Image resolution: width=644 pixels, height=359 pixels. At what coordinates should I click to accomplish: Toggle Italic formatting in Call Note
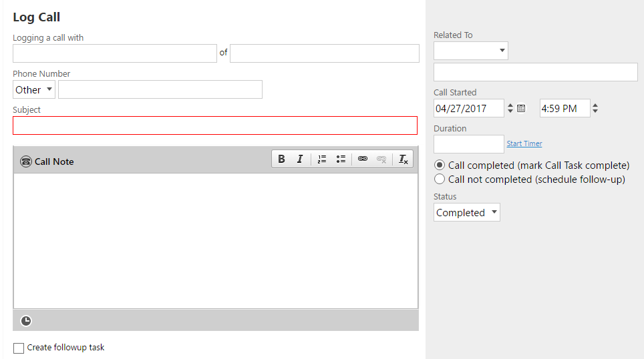pyautogui.click(x=300, y=159)
